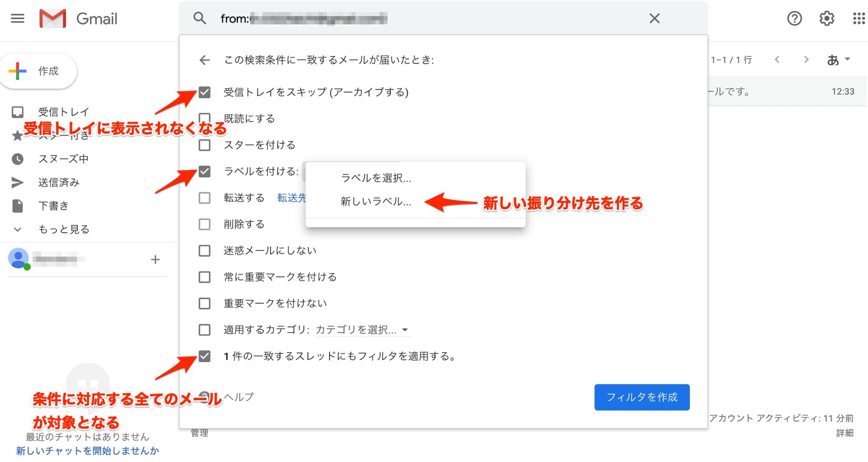The image size is (868, 462).
Task: Open the カテゴリを選択 dropdown
Action: tap(361, 330)
